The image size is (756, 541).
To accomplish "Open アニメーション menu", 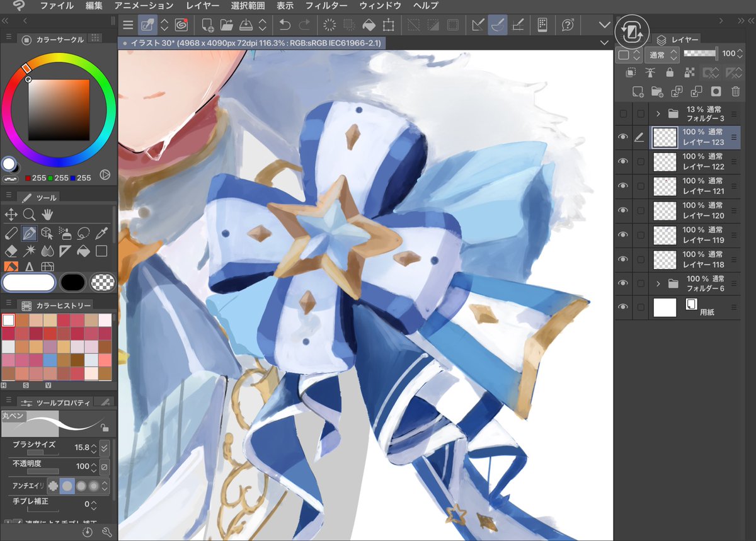I will point(144,6).
